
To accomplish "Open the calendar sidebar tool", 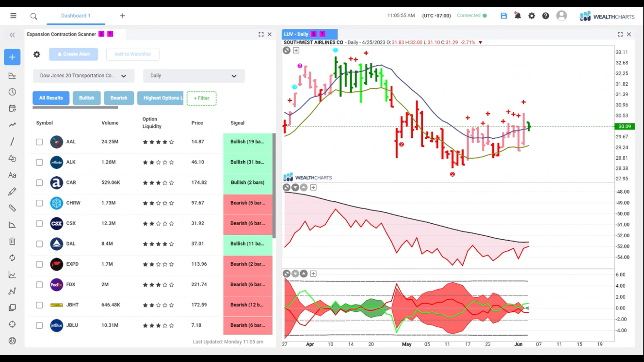I will 12,108.
